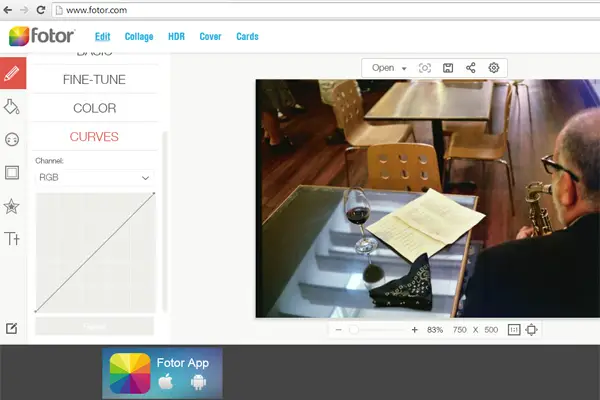600x400 pixels.
Task: Open the Beauty face tool
Action: pyautogui.click(x=12, y=139)
